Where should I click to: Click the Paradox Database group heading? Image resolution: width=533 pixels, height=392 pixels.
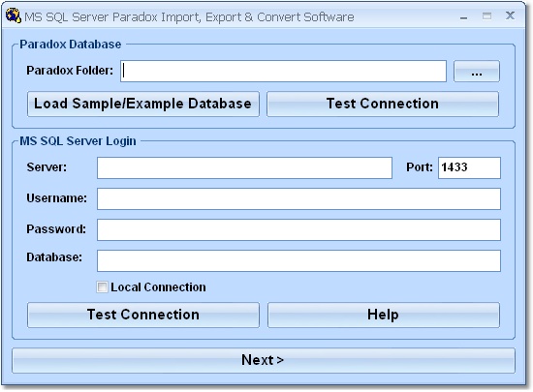(x=71, y=45)
